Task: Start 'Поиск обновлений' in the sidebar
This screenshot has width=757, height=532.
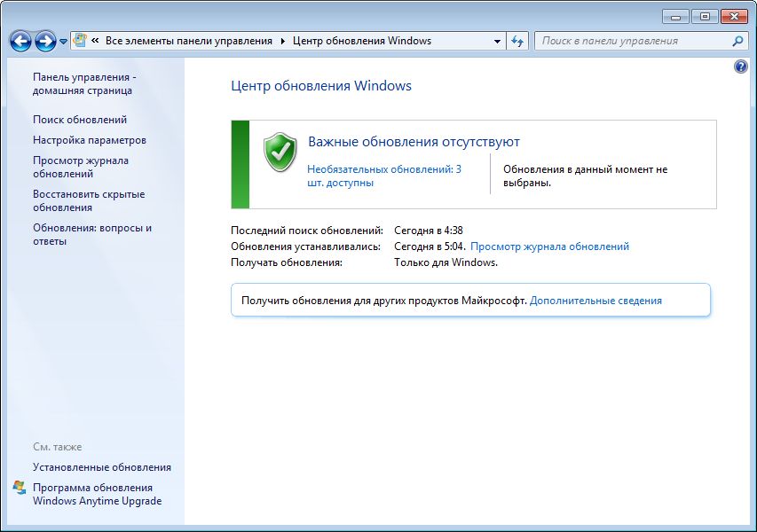Action: [x=80, y=120]
